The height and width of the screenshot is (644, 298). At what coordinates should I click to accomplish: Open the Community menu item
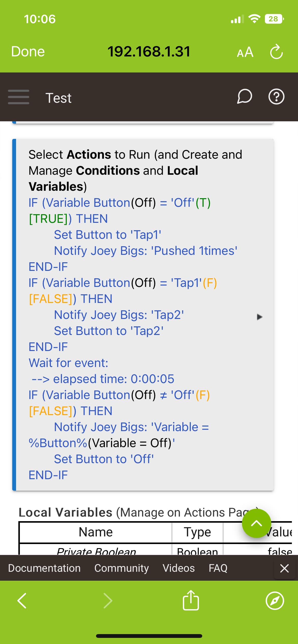[121, 568]
